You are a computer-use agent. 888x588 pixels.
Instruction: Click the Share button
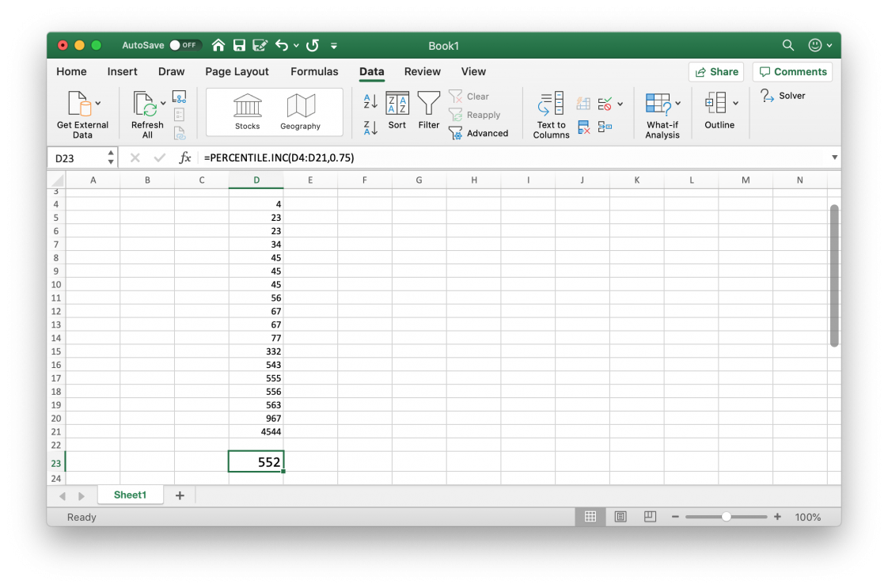click(x=715, y=71)
